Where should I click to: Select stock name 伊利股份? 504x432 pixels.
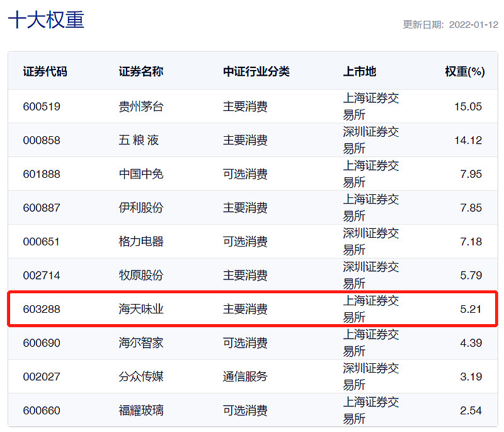pyautogui.click(x=141, y=207)
